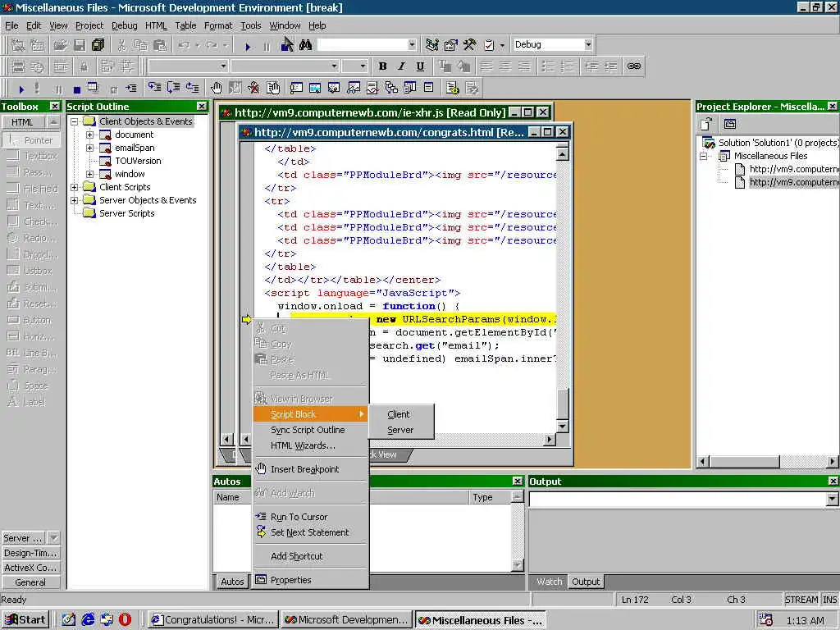Choose Run To Cursor in context menu

click(311, 517)
